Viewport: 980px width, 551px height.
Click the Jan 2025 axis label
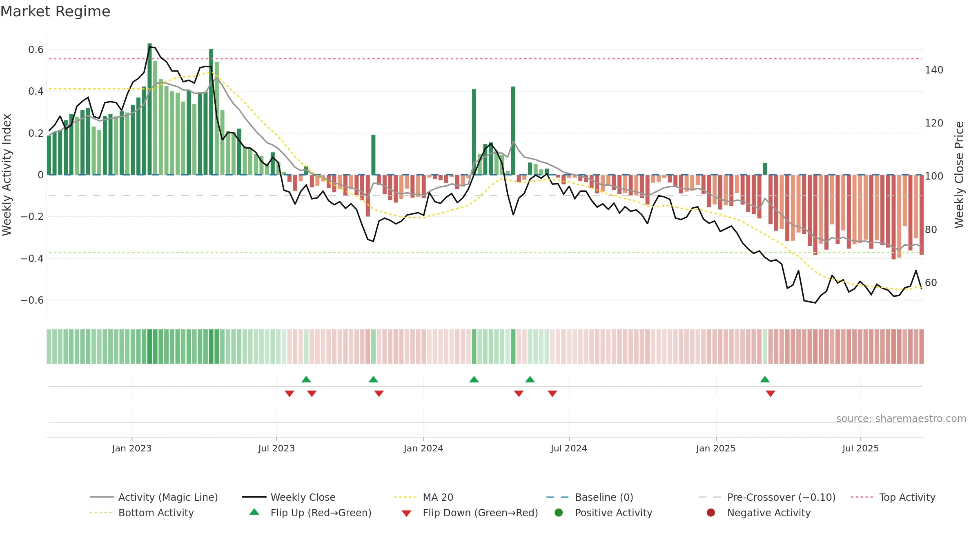[x=716, y=448]
